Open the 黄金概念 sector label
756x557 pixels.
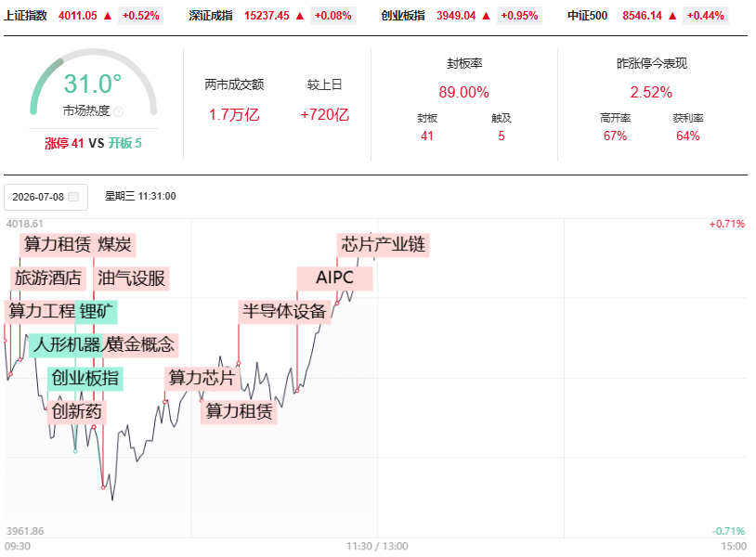[140, 344]
